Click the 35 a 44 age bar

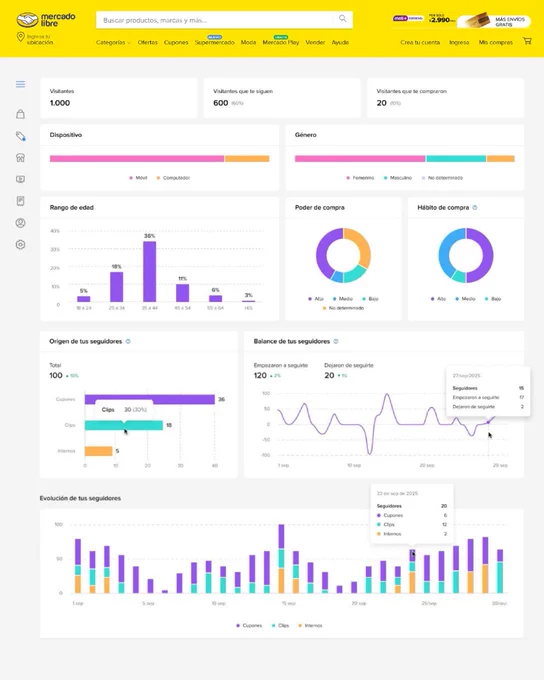click(x=150, y=271)
